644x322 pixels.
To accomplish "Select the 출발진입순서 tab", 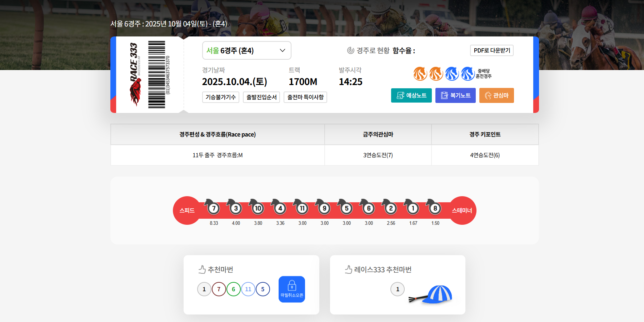I will click(x=261, y=97).
